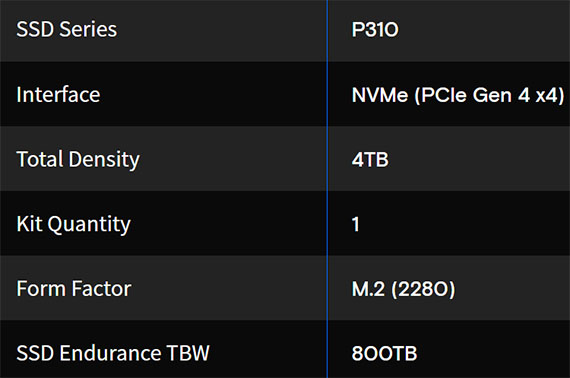Select NVMe (PCIe Gen 4 x4) value

458,96
